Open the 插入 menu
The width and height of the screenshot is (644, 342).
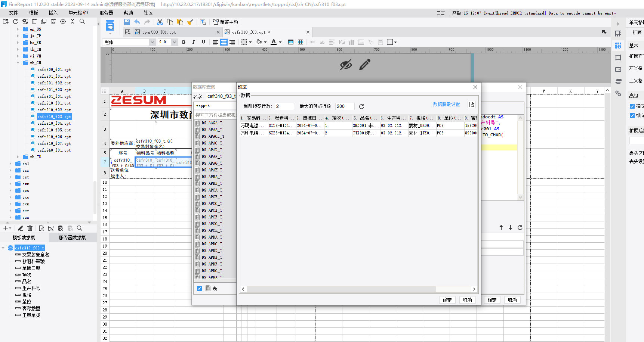(x=53, y=13)
